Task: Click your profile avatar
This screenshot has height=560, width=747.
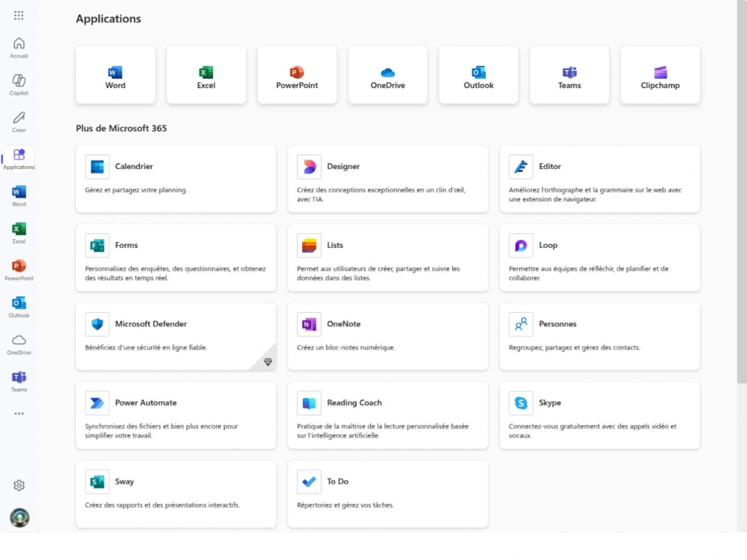Action: tap(19, 518)
